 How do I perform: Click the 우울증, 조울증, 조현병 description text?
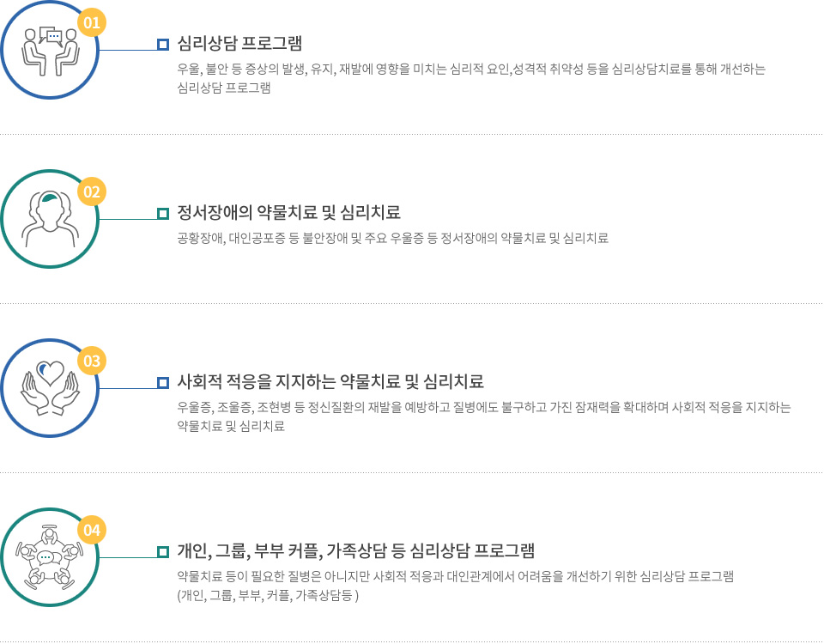coord(484,417)
